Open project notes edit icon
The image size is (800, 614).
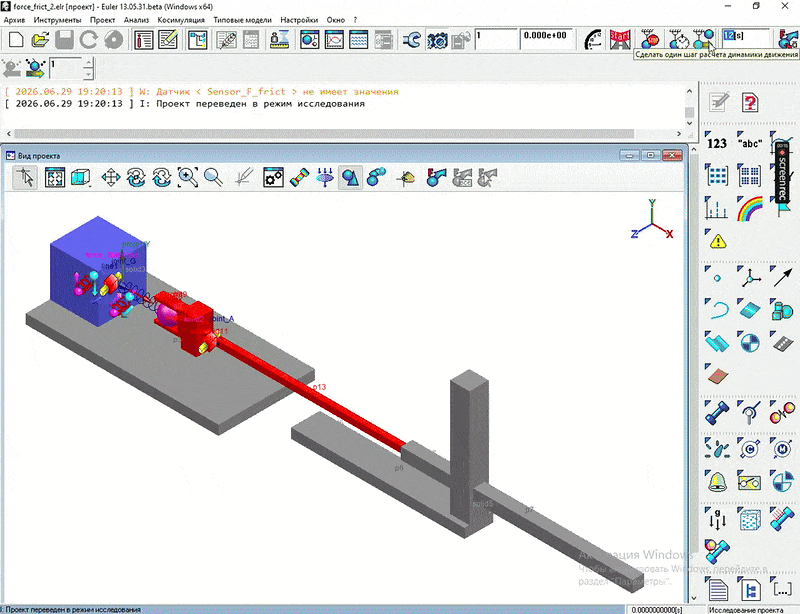click(168, 39)
